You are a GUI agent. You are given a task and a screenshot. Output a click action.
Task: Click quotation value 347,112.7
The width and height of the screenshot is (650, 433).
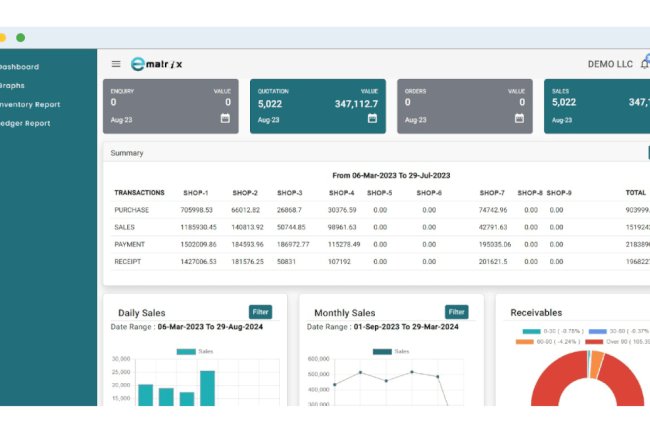[356, 104]
